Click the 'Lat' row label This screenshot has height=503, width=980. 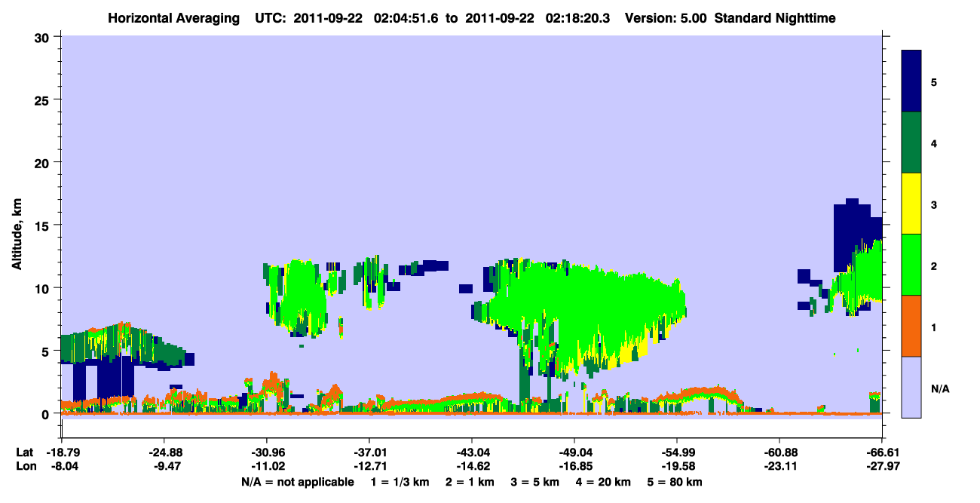pyautogui.click(x=24, y=452)
